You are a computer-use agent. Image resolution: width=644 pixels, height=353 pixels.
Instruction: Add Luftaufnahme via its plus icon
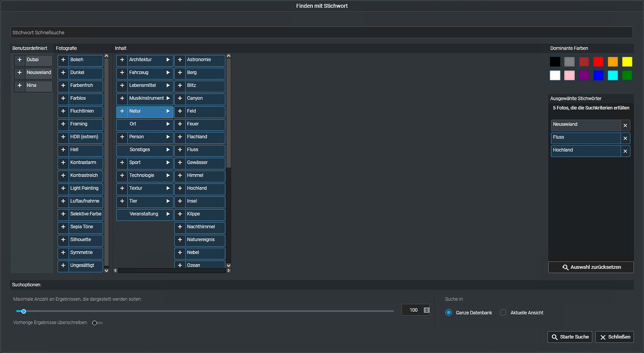pyautogui.click(x=63, y=201)
